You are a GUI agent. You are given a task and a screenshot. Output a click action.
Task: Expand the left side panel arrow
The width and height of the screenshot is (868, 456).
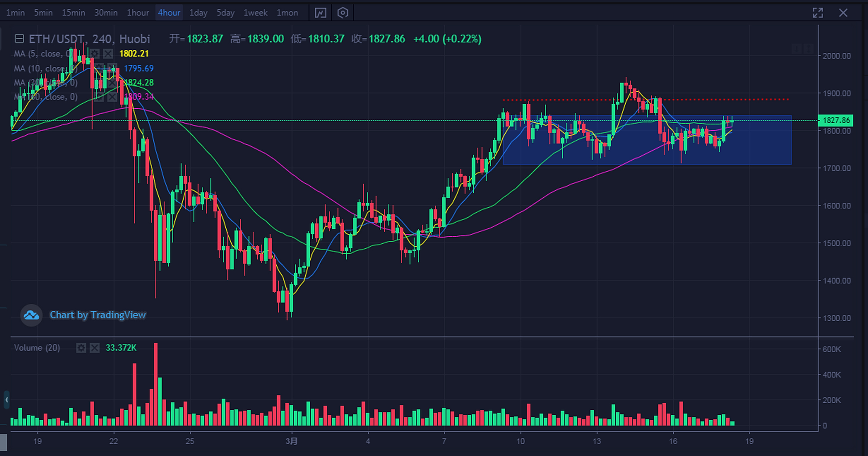(x=6, y=400)
